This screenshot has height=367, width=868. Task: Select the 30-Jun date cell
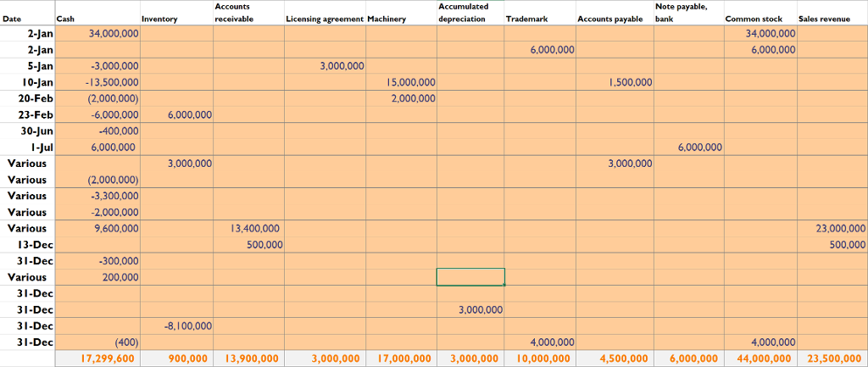click(28, 131)
